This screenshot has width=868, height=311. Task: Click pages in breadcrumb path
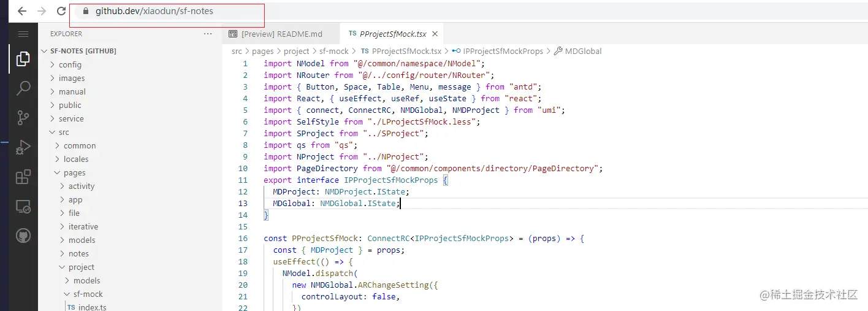263,52
